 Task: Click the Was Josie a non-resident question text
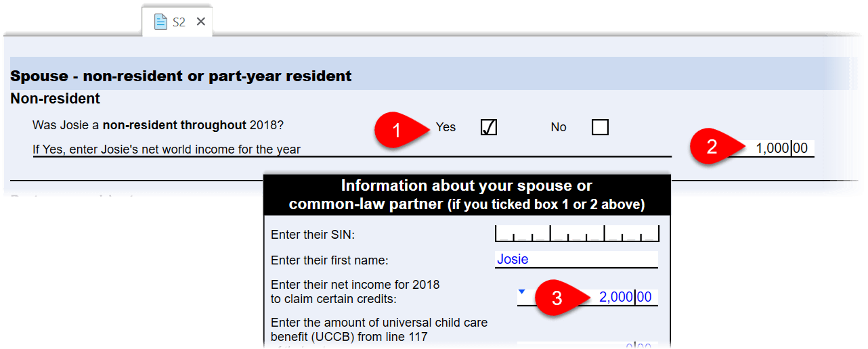[158, 125]
